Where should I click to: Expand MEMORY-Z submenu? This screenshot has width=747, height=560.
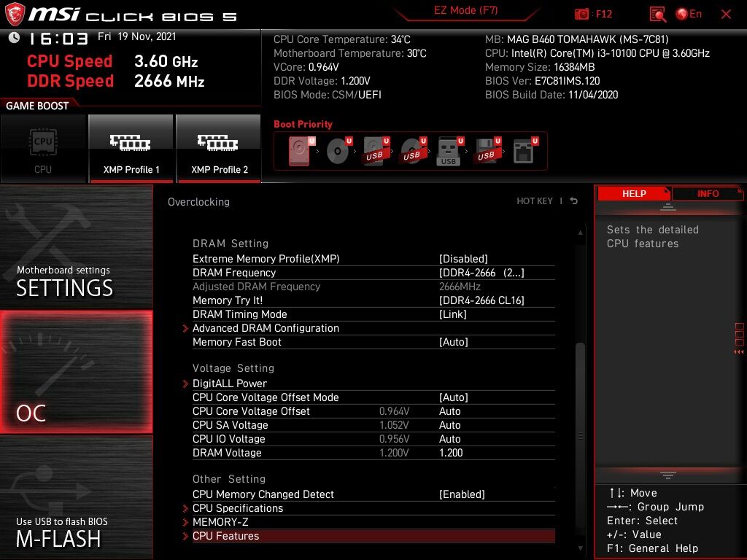(x=220, y=522)
